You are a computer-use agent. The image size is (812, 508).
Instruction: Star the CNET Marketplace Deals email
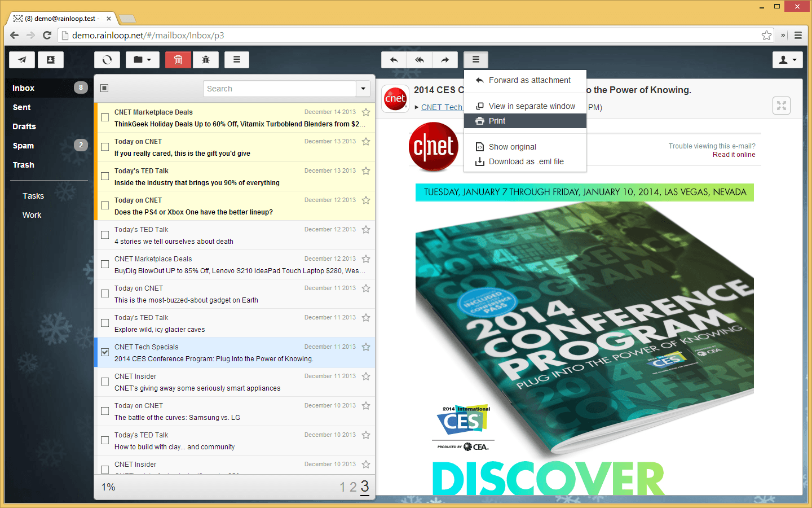tap(365, 112)
